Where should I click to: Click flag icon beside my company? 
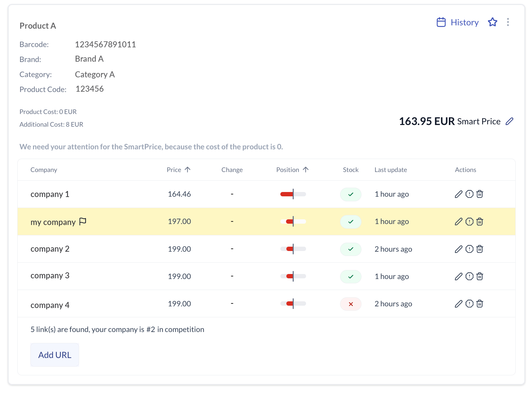click(83, 222)
